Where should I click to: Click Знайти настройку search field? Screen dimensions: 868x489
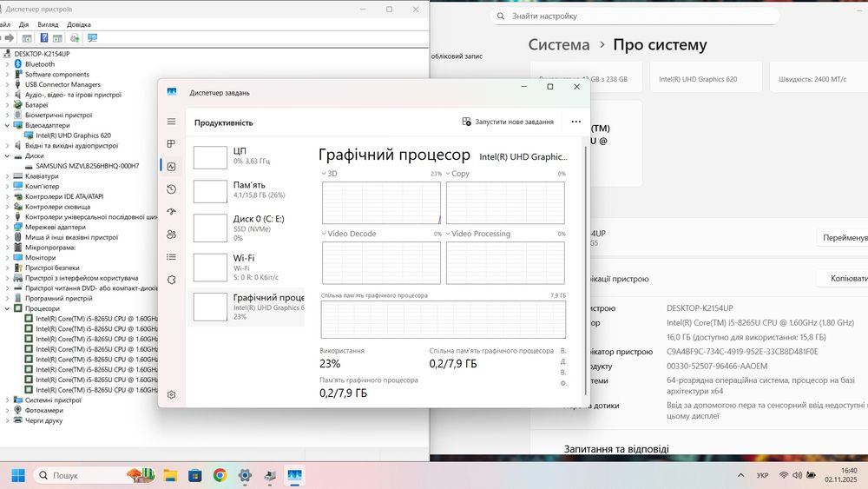[635, 16]
